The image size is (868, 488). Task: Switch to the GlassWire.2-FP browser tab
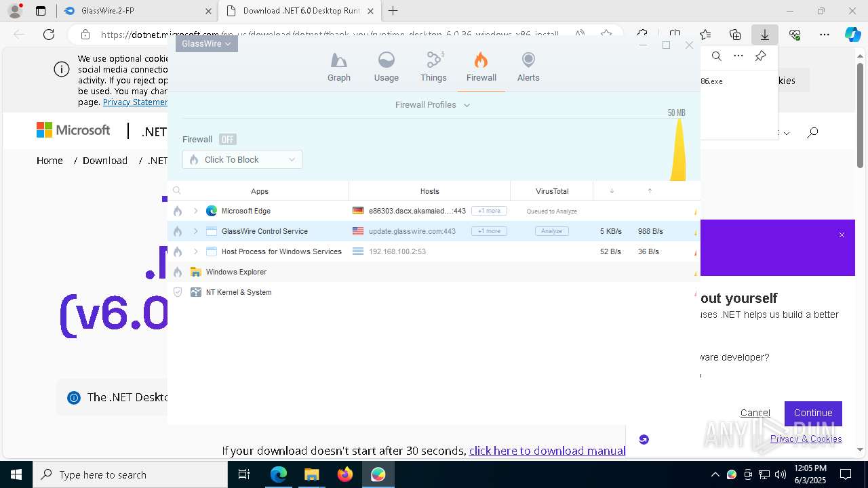(x=137, y=11)
